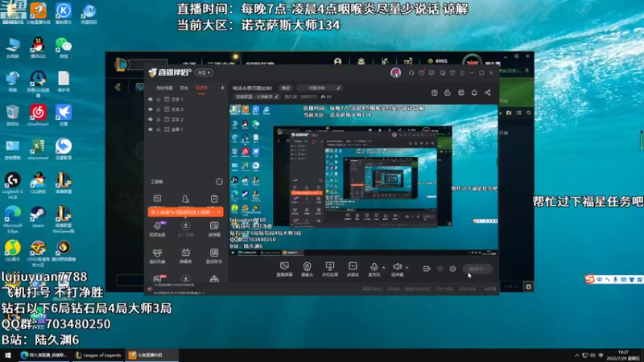This screenshot has height=362, width=644.
Task: Expand the microphone options arrow
Action: pos(384,268)
